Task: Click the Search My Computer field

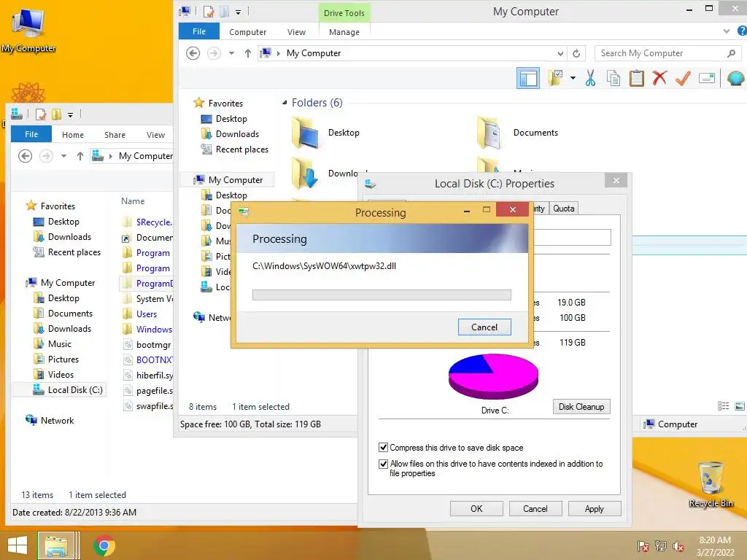Action: click(x=662, y=53)
